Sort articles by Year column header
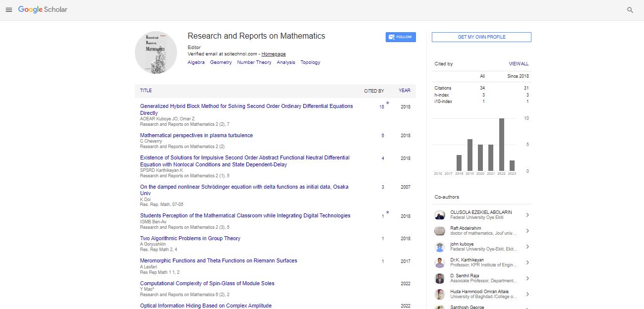This screenshot has width=644, height=309. [x=405, y=91]
